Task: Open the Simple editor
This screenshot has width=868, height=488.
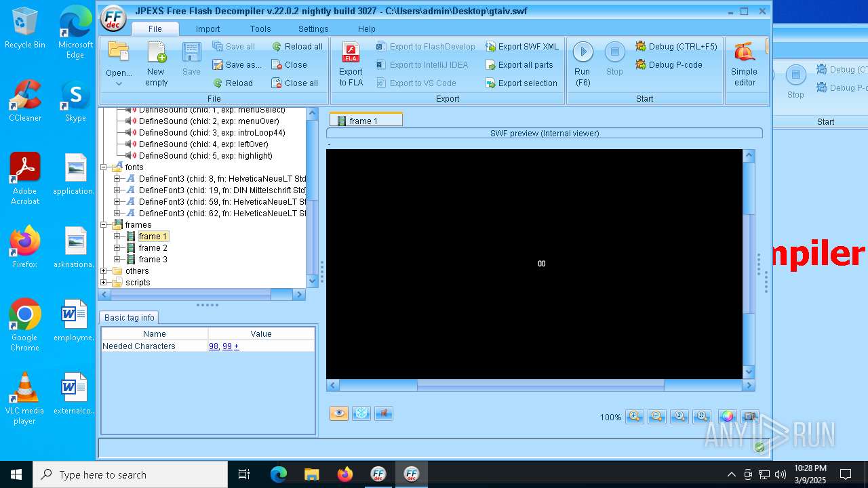Action: coord(744,64)
